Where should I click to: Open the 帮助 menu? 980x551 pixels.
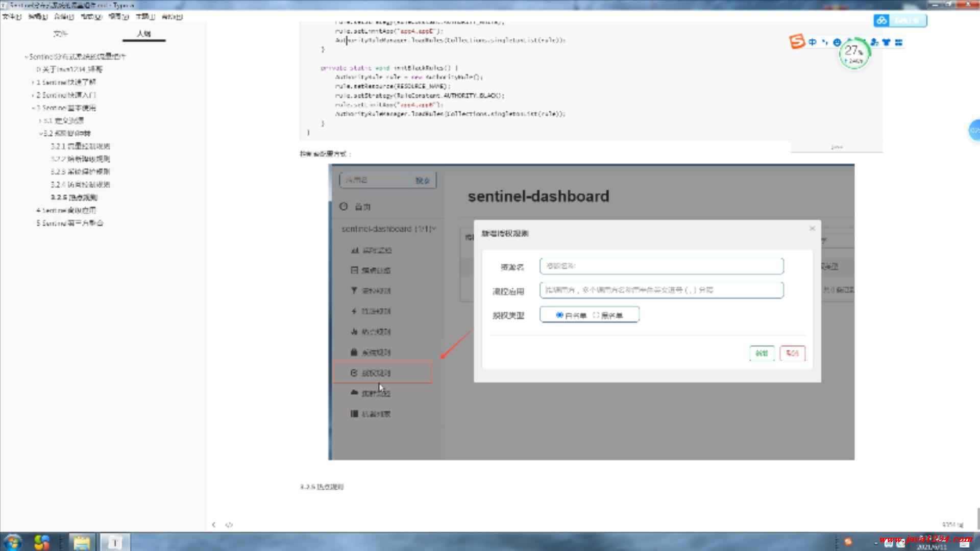click(172, 17)
